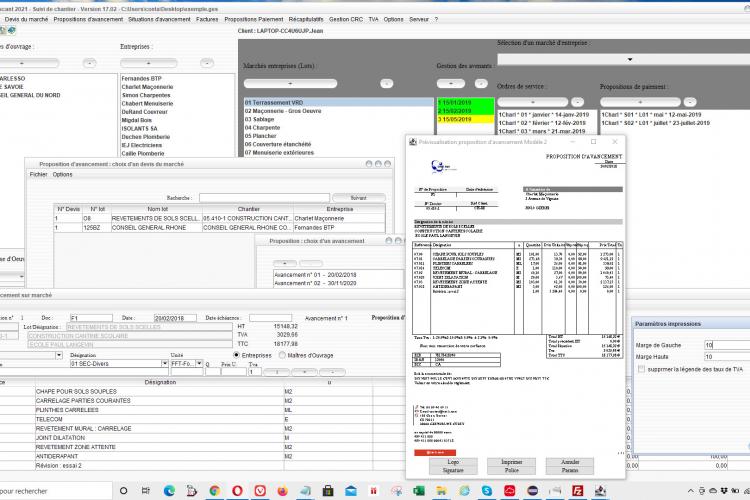Click the Date échéance field
Image resolution: width=750 pixels, height=500 pixels.
coord(270,318)
